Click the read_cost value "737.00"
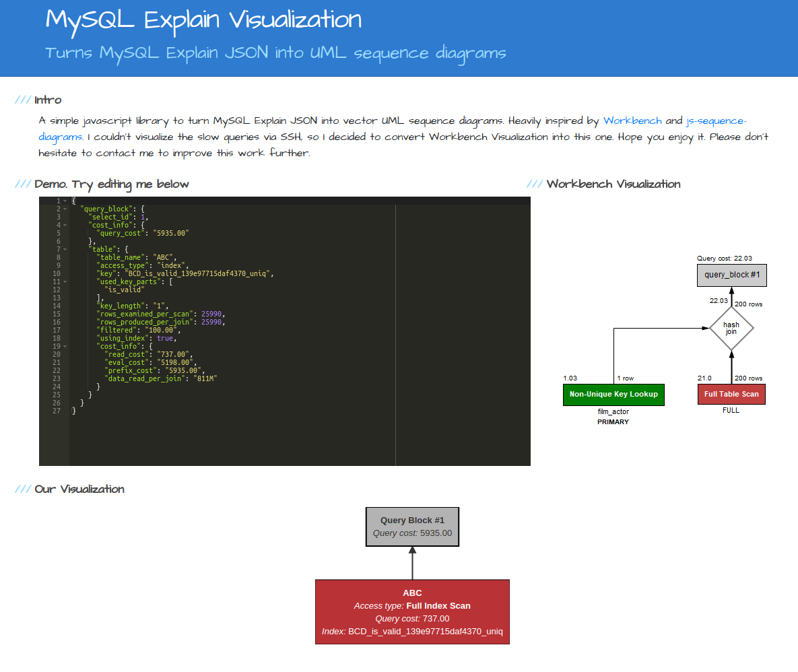798x672 pixels. (x=173, y=355)
